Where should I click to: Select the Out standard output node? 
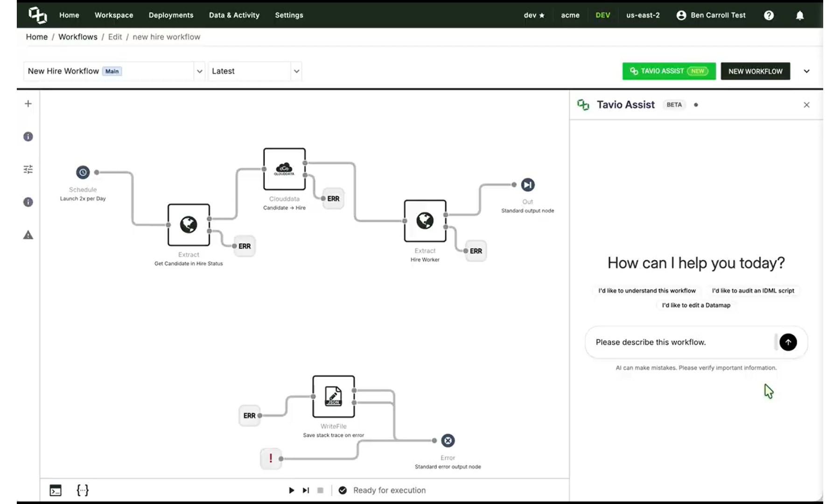point(528,185)
